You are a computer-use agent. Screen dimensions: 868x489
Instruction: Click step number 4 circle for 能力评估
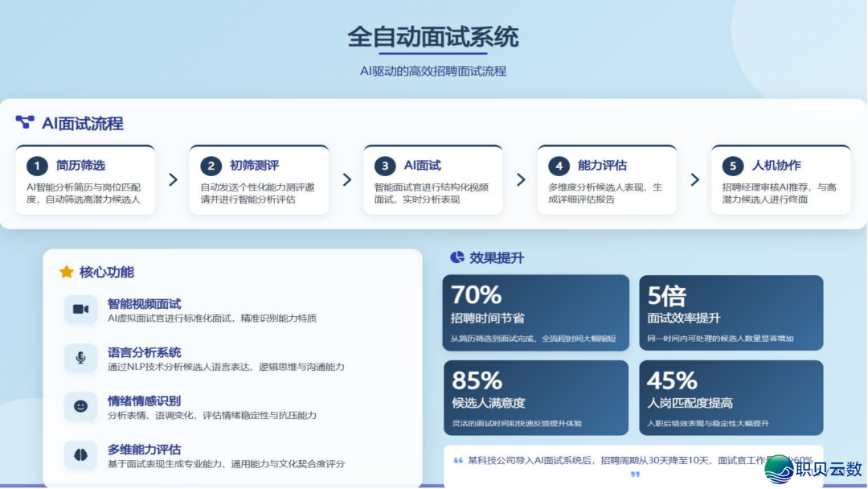click(x=559, y=166)
